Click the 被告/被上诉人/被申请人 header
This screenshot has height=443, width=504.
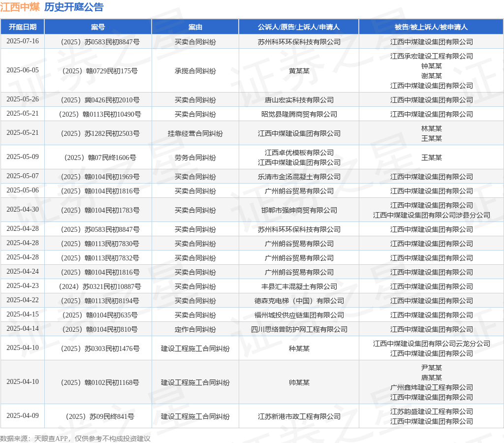pyautogui.click(x=431, y=27)
